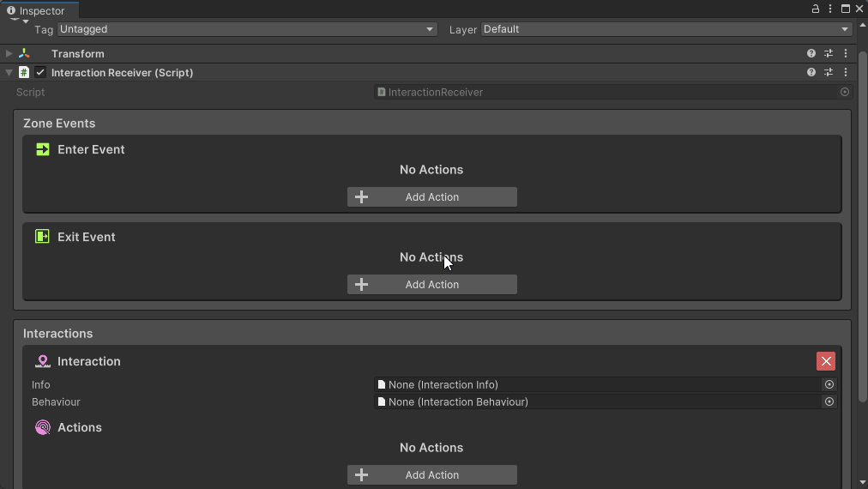Open Transform component help icon
Screen dimensions: 868x489
[811, 53]
